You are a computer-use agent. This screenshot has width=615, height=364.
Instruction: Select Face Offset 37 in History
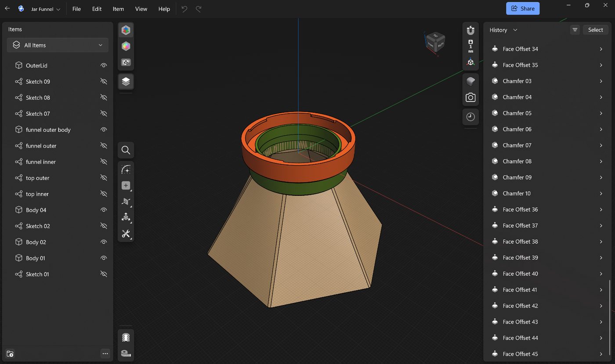click(x=520, y=226)
